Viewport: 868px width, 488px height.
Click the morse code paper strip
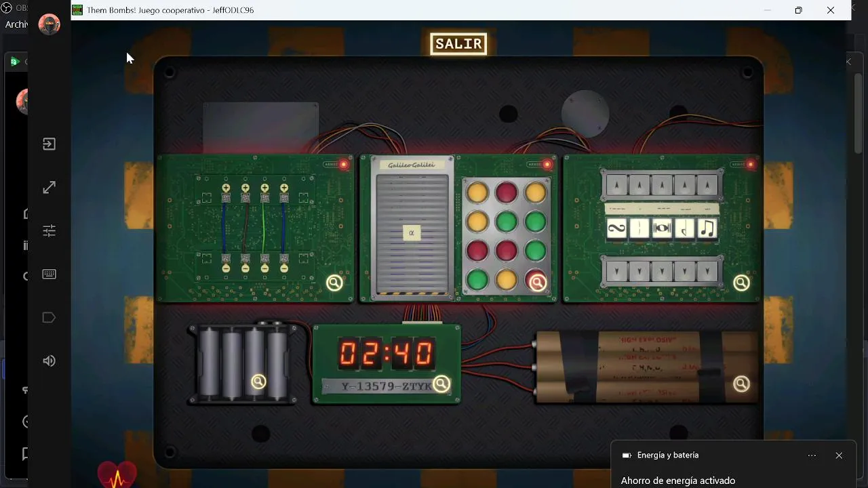pyautogui.click(x=662, y=209)
